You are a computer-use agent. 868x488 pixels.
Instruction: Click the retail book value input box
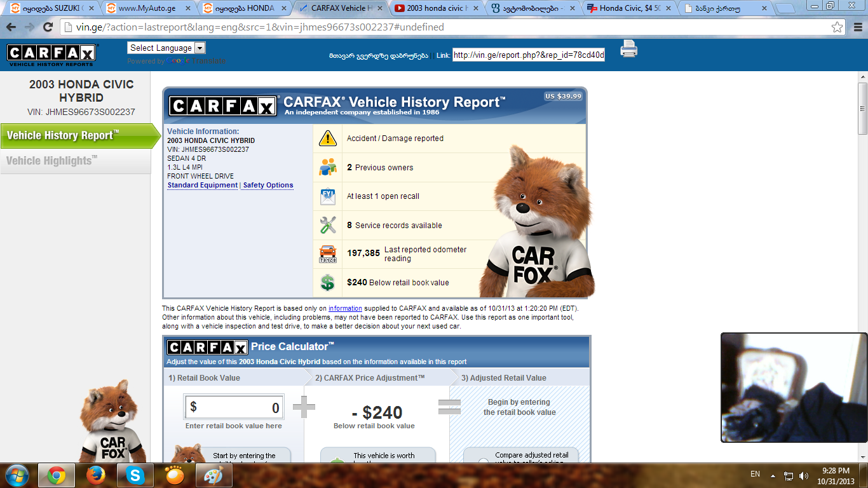point(234,407)
